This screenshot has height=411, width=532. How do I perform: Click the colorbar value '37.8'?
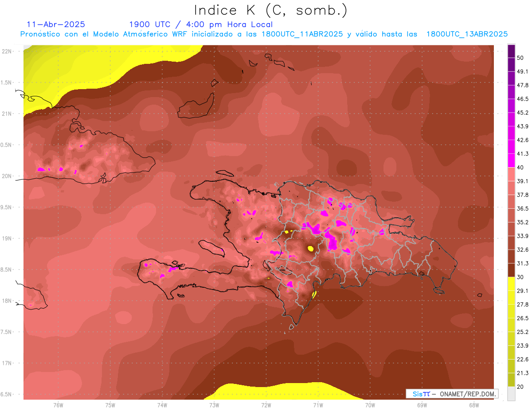tap(523, 195)
